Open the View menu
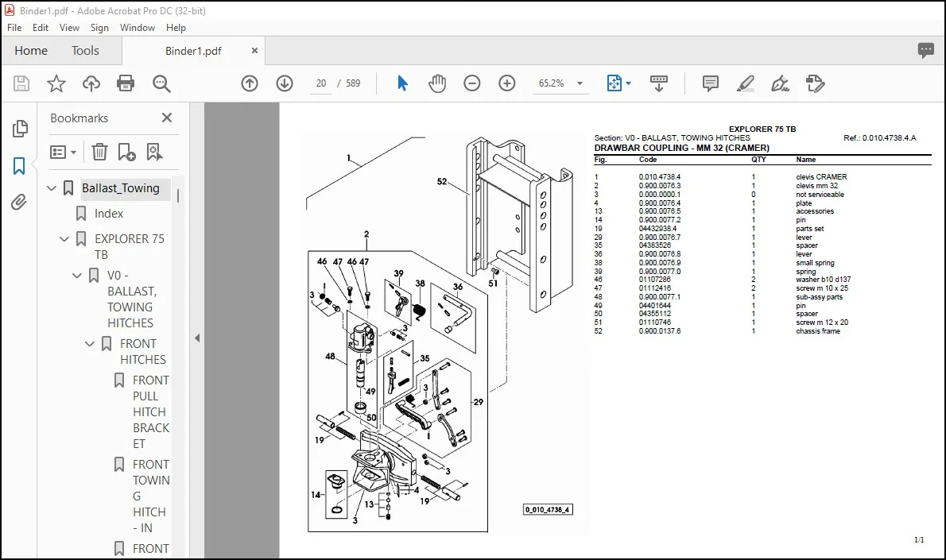946x560 pixels. coord(69,28)
